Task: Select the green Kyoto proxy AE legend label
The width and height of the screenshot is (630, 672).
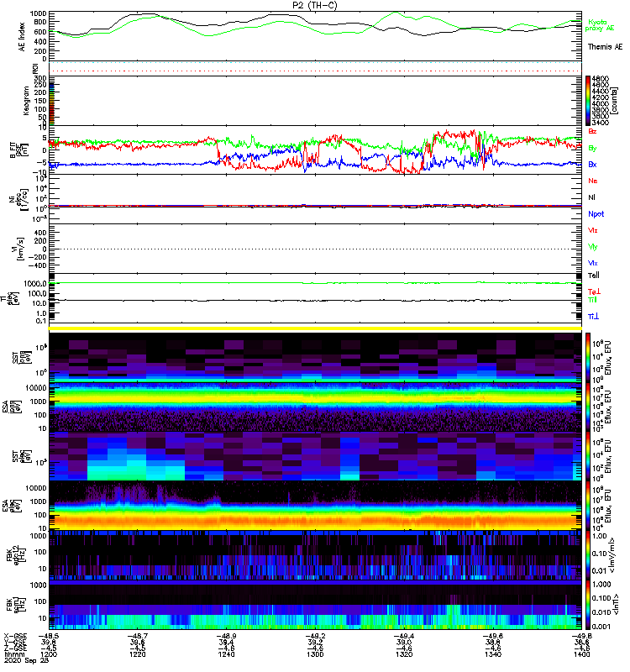Action: [x=599, y=25]
